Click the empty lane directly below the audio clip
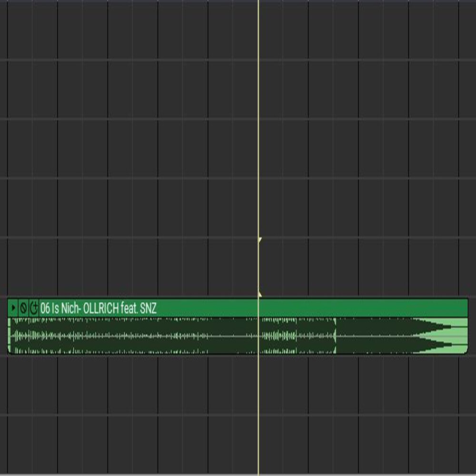Viewport: 476px width, 476px height. click(190, 386)
